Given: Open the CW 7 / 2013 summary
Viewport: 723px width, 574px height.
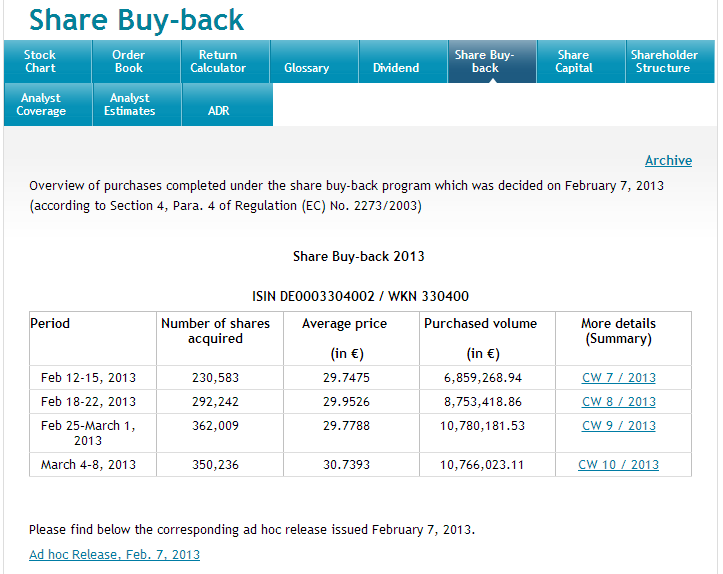Looking at the screenshot, I should (619, 378).
